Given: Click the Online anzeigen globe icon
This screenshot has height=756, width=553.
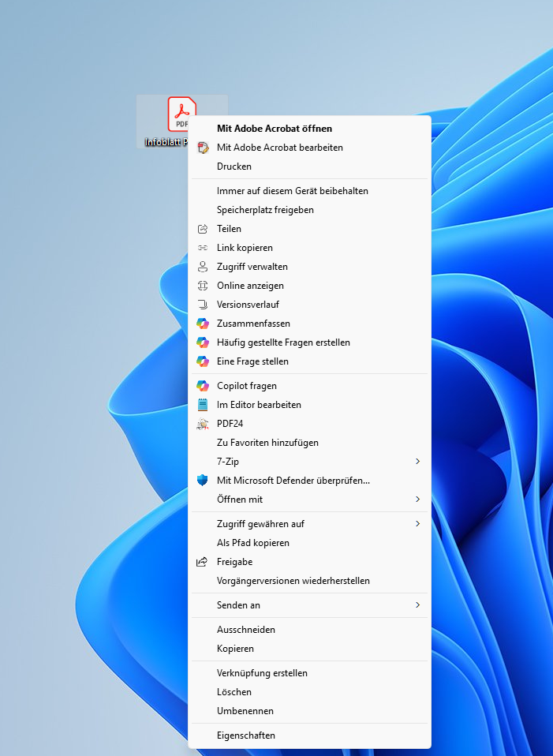Looking at the screenshot, I should 203,286.
